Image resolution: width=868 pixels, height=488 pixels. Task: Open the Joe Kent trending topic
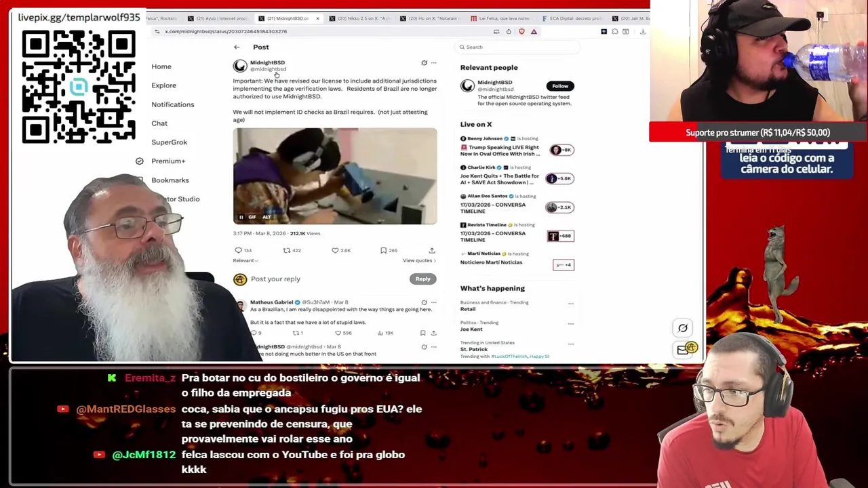click(x=471, y=329)
